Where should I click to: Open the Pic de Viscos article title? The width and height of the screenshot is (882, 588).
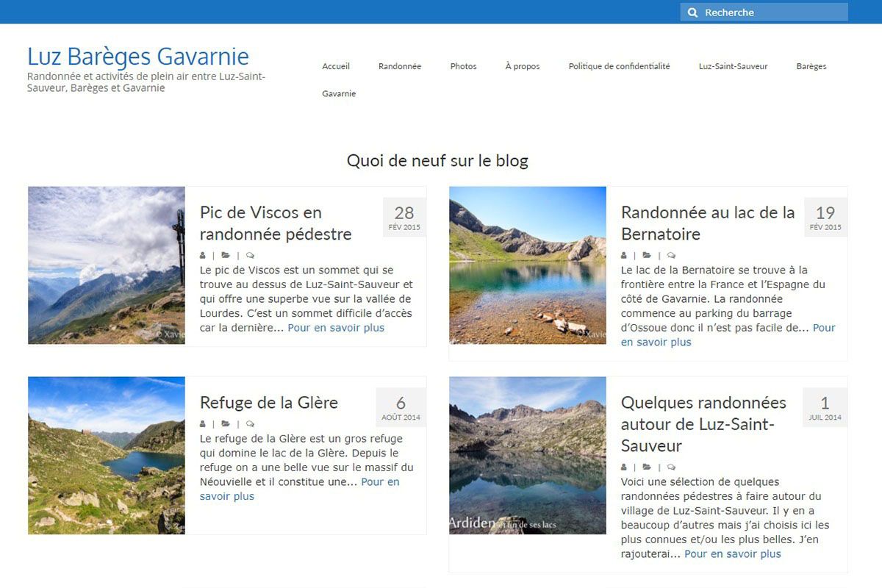pyautogui.click(x=276, y=223)
